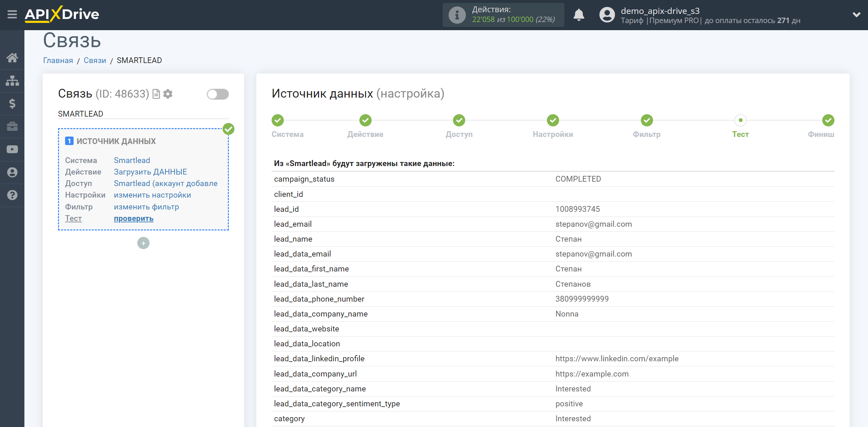Image resolution: width=868 pixels, height=427 pixels.
Task: Click the Главная breadcrumb navigation link
Action: (58, 60)
